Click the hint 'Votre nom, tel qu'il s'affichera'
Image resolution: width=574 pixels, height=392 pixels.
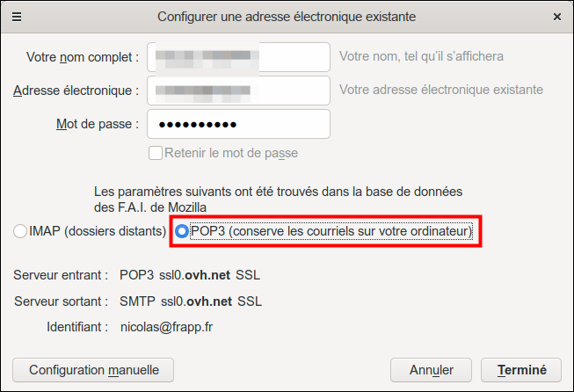[x=421, y=57]
